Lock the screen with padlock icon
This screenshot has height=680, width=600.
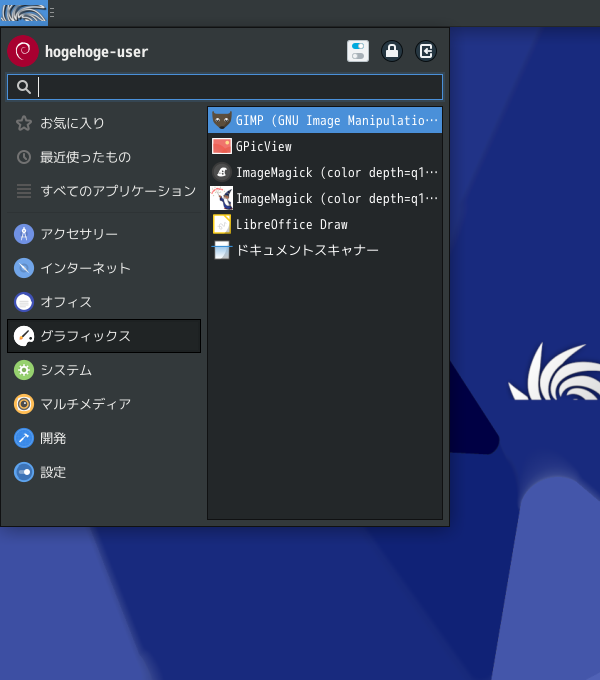tap(392, 51)
